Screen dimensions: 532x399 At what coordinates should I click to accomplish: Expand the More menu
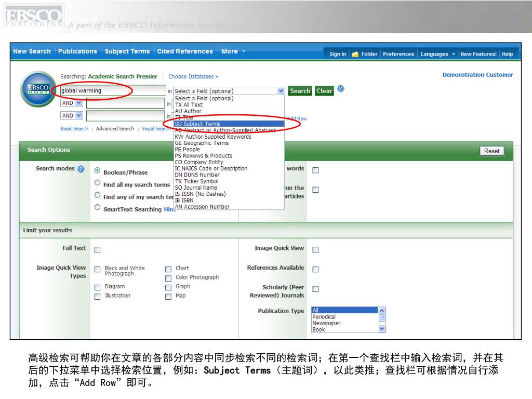[x=233, y=51]
